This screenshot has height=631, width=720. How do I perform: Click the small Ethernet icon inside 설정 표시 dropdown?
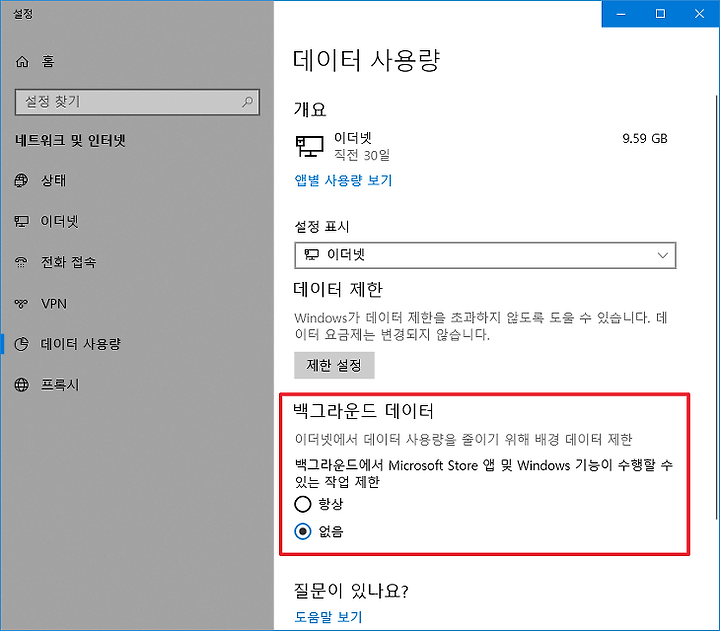(311, 254)
